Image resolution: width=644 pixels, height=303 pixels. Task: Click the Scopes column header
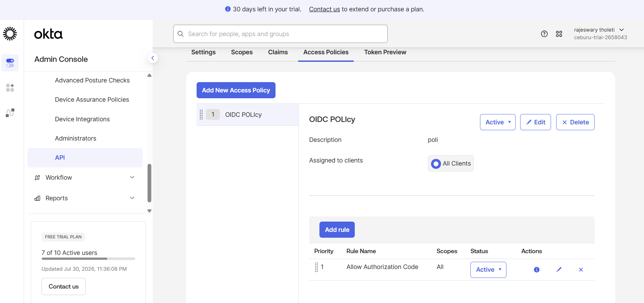point(447,251)
